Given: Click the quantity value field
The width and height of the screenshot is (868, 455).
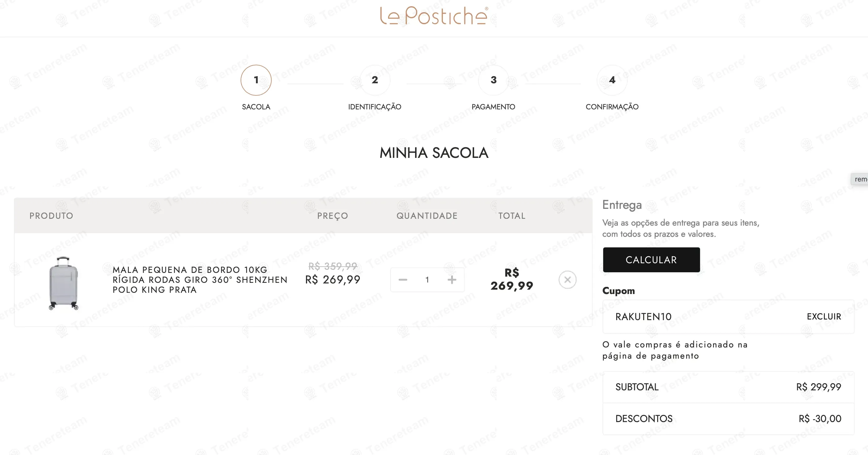Looking at the screenshot, I should click(427, 280).
